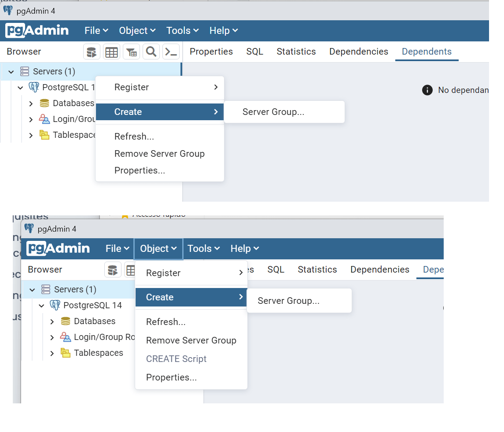504x432 pixels.
Task: Click Tablespaces folder icon in bottom window tree
Action: coord(66,353)
